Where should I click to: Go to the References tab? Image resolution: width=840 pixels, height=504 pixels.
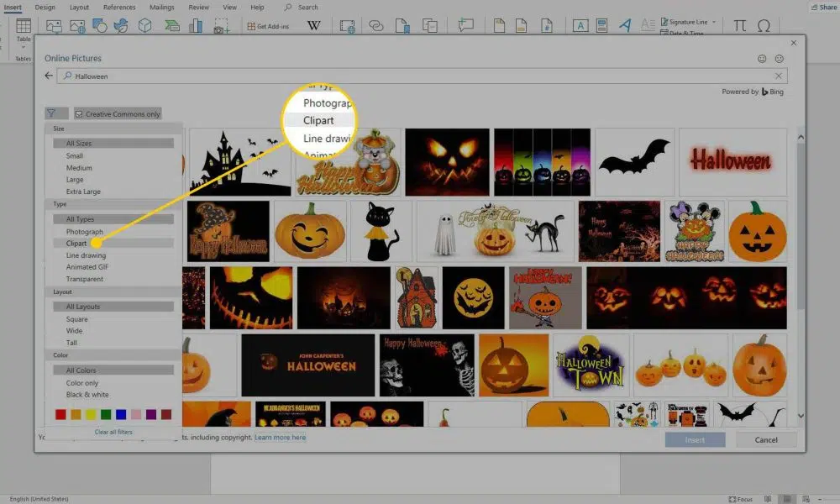pyautogui.click(x=119, y=8)
